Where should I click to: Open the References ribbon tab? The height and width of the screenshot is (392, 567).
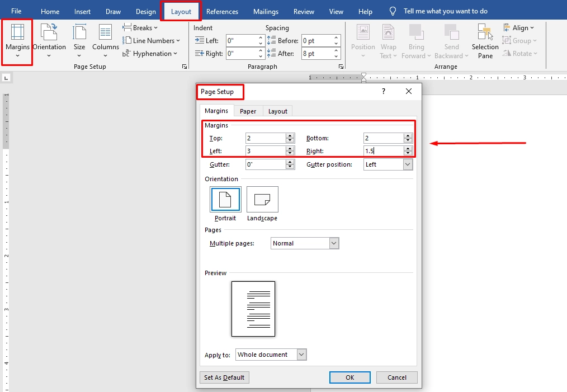coord(222,11)
